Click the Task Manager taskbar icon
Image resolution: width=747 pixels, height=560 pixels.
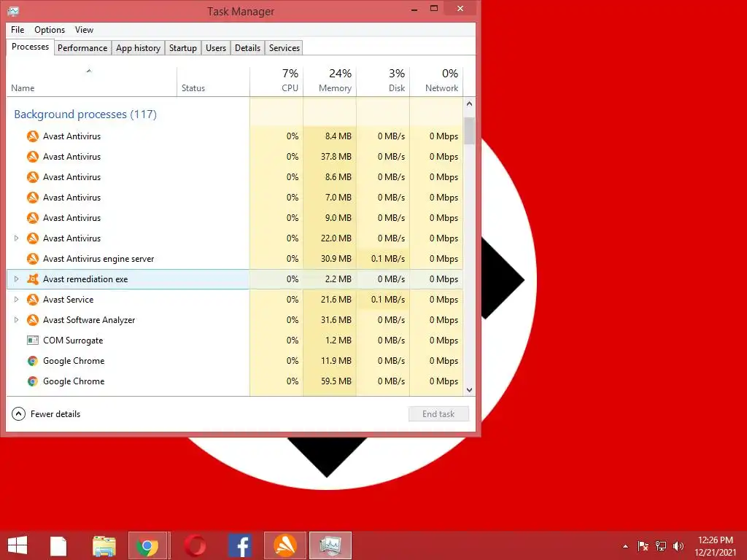(330, 545)
